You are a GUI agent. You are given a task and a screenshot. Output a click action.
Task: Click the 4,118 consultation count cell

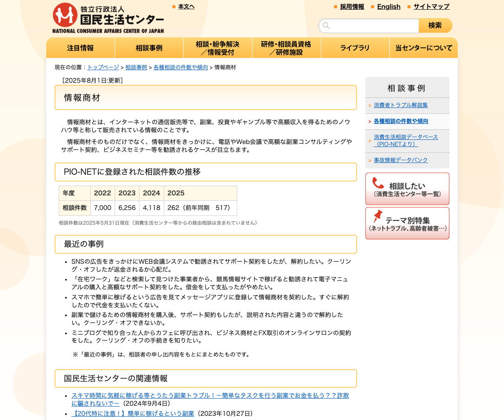(x=151, y=208)
